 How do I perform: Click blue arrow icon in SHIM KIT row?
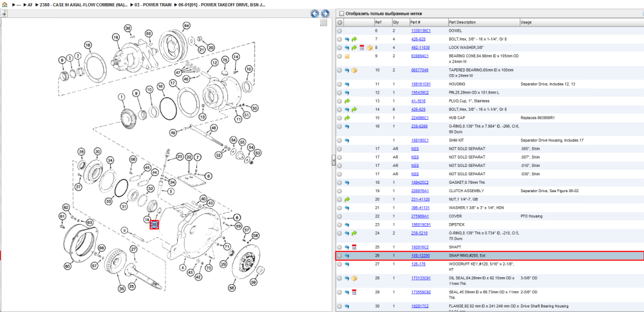346,140
